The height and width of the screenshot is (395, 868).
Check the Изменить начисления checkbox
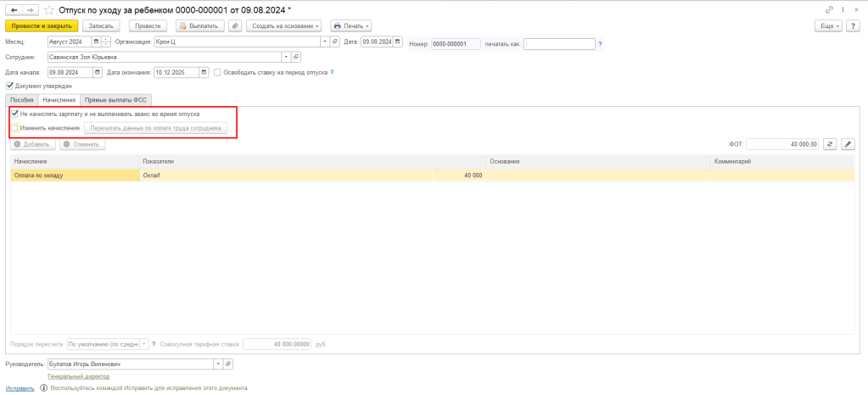(x=14, y=128)
